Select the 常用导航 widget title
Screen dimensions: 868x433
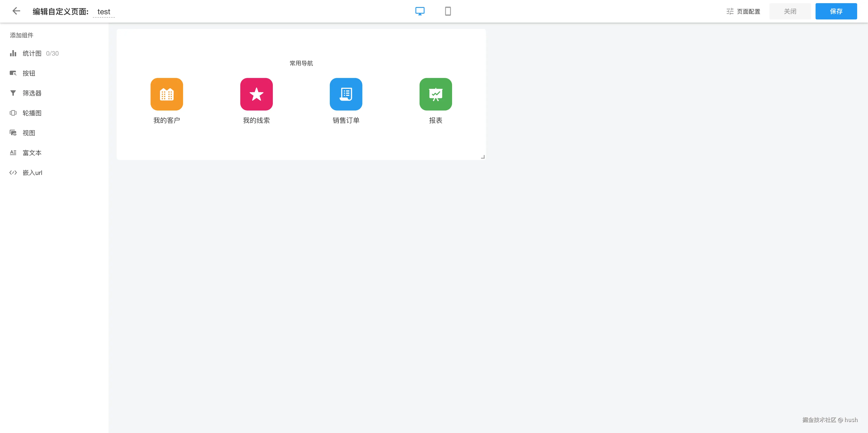coord(301,63)
